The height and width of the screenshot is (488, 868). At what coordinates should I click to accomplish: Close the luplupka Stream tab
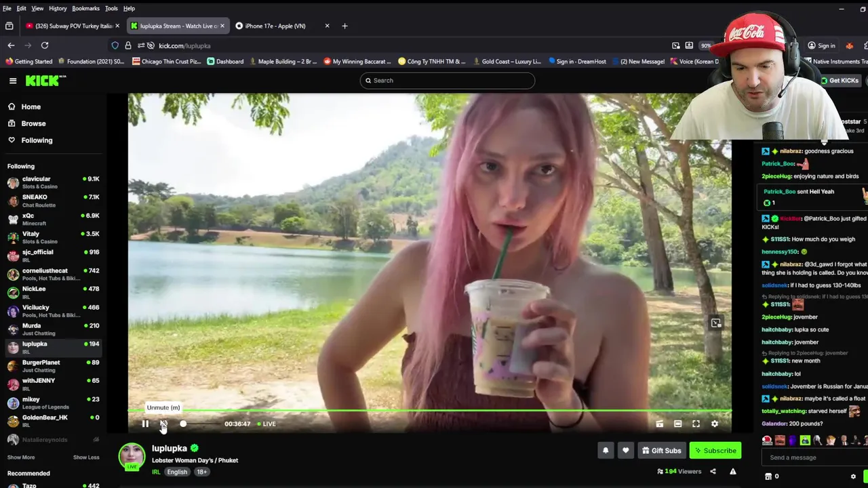pyautogui.click(x=222, y=26)
